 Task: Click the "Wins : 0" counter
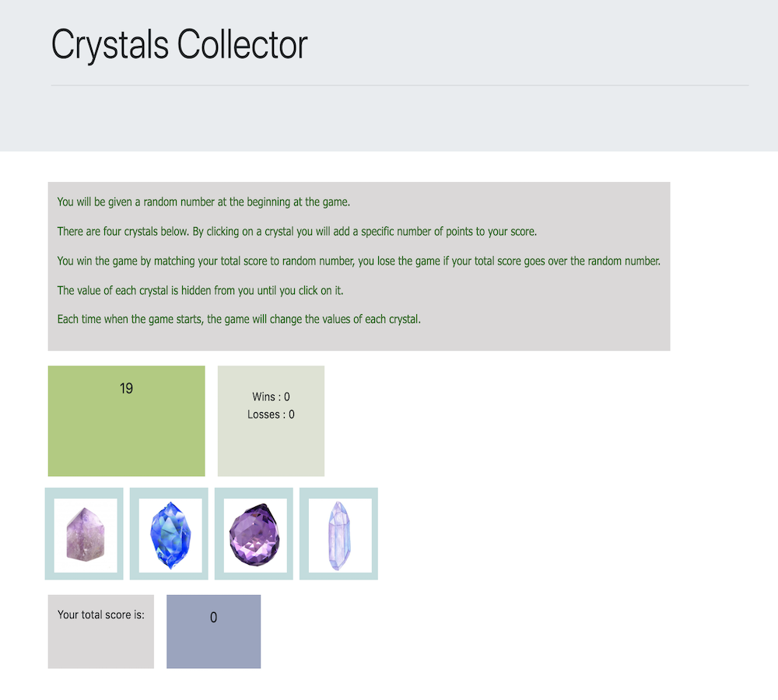coord(271,397)
